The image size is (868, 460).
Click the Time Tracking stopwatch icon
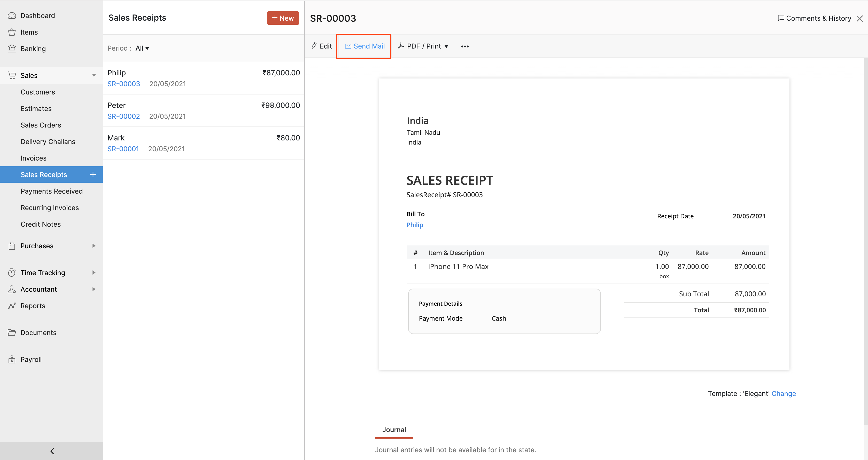[12, 273]
